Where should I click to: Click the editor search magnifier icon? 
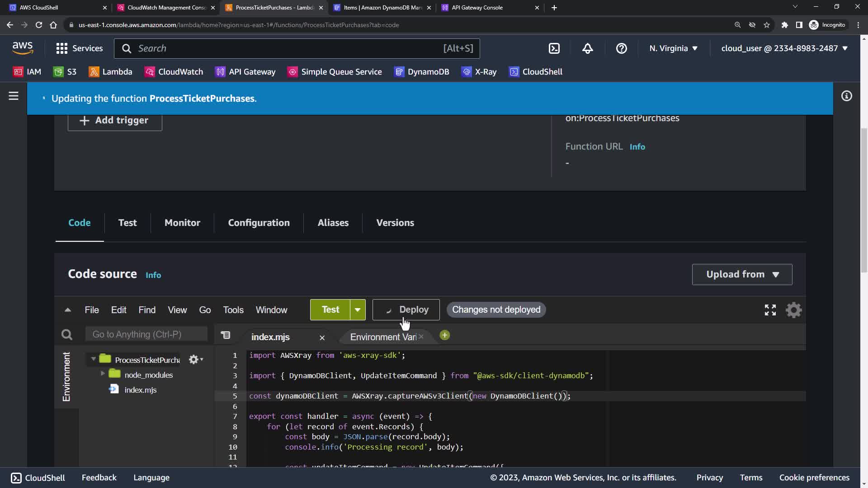(x=67, y=334)
